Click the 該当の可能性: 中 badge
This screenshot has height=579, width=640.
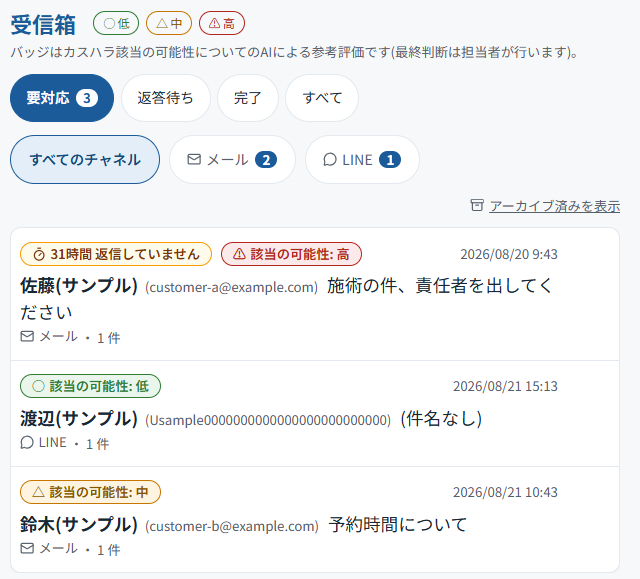91,492
